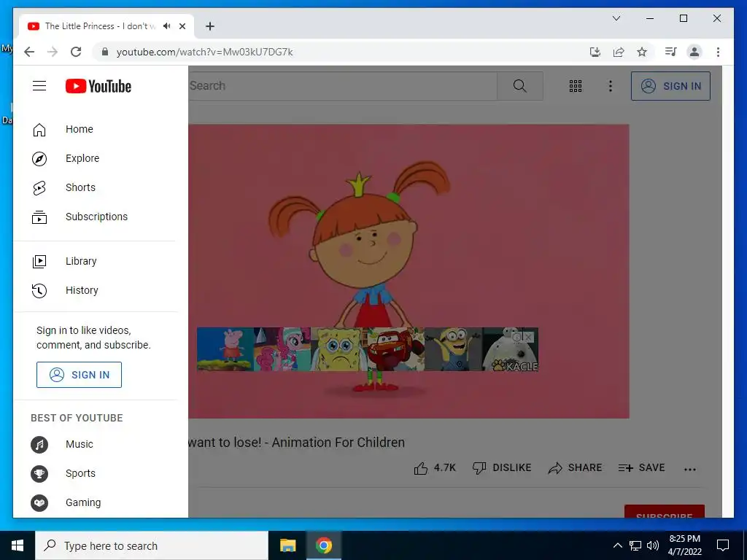Click the Lightning McQueen car ad thumbnail
The image size is (747, 560).
(x=396, y=349)
